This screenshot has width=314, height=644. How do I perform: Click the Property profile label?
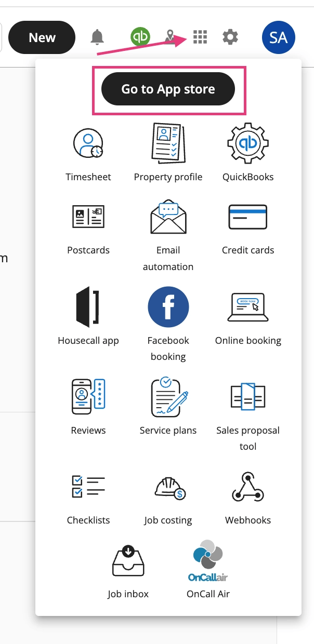(168, 177)
